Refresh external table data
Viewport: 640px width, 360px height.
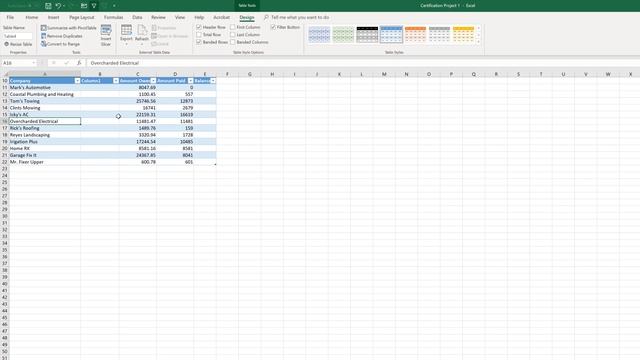pyautogui.click(x=142, y=35)
